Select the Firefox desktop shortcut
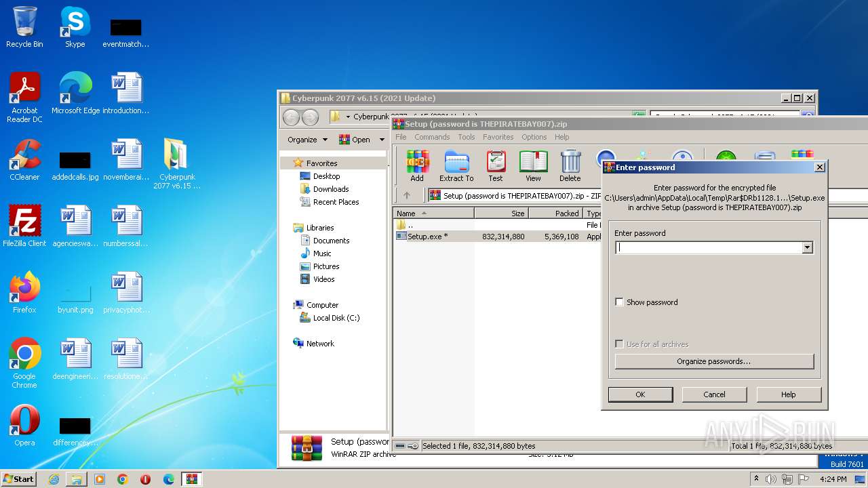This screenshot has height=488, width=868. coord(24,293)
